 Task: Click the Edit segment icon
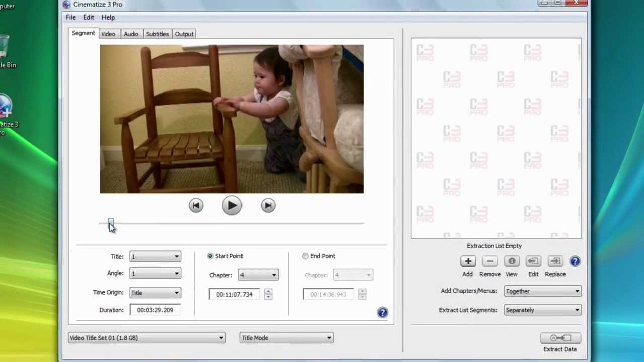(533, 261)
